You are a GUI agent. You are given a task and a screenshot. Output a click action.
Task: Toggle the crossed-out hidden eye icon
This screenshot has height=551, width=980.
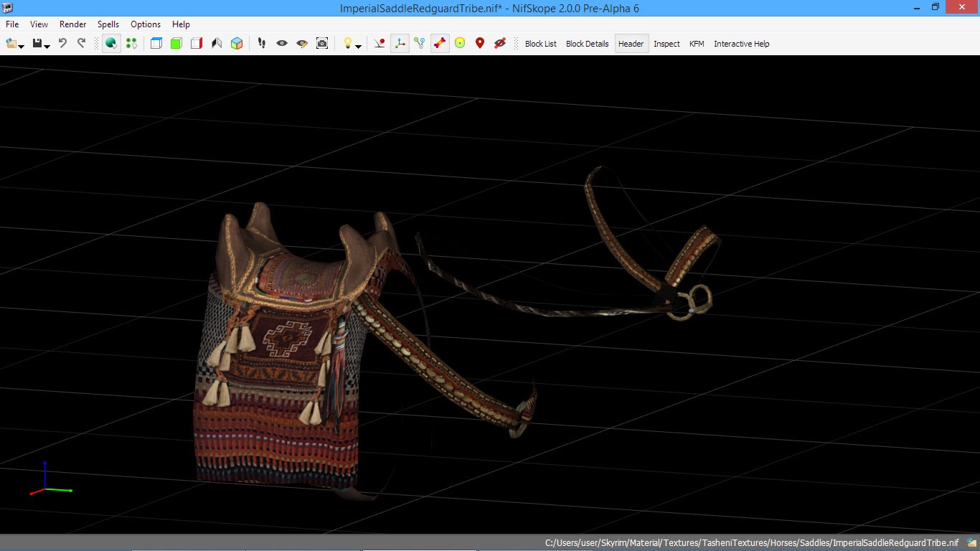click(x=500, y=44)
